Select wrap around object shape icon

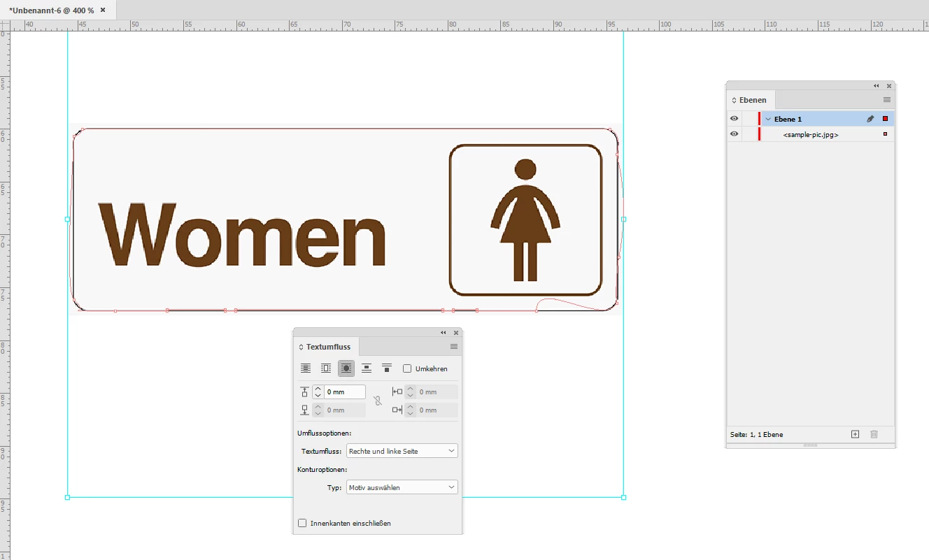(346, 368)
